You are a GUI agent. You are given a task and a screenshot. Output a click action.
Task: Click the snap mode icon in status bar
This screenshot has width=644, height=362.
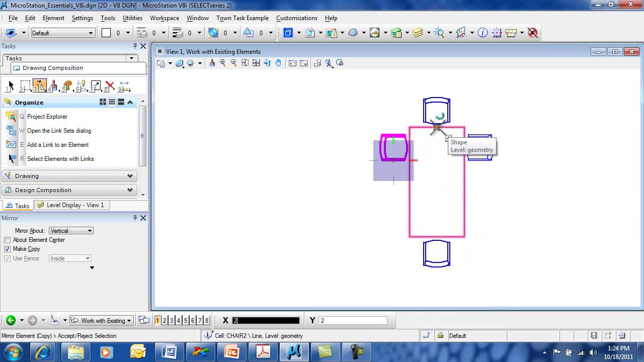[427, 335]
